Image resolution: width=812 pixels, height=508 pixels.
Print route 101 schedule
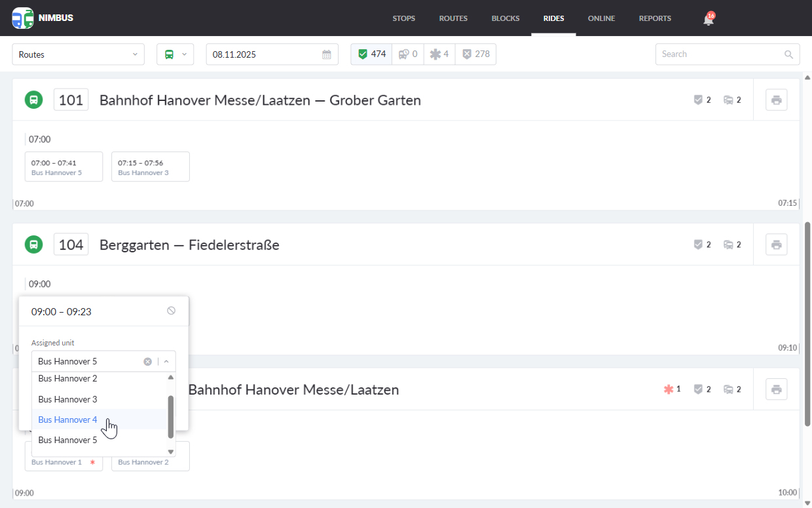(x=776, y=100)
